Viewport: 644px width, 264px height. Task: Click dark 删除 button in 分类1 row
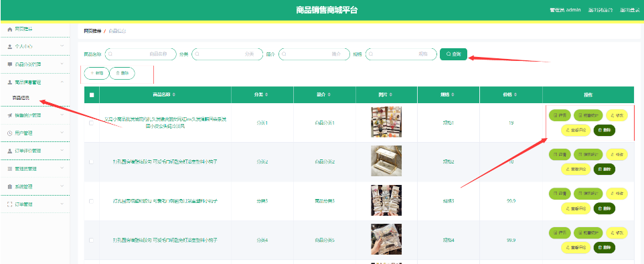605,130
